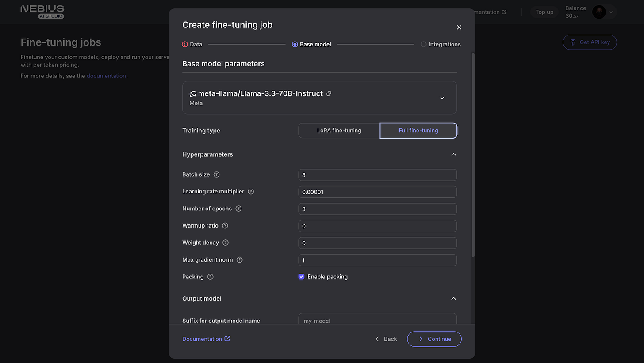Open Number of epochs help icon

[x=238, y=209]
